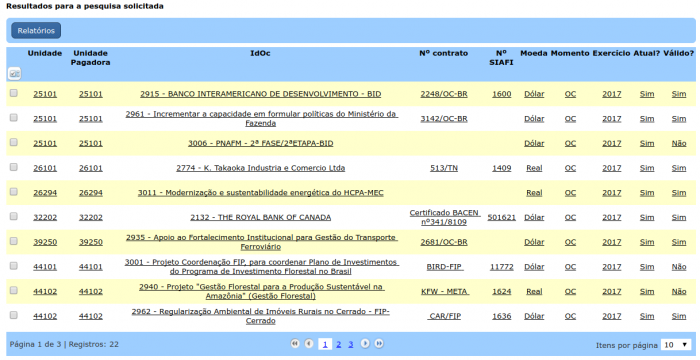Click Não in Válido column for PNAFM row

click(679, 143)
